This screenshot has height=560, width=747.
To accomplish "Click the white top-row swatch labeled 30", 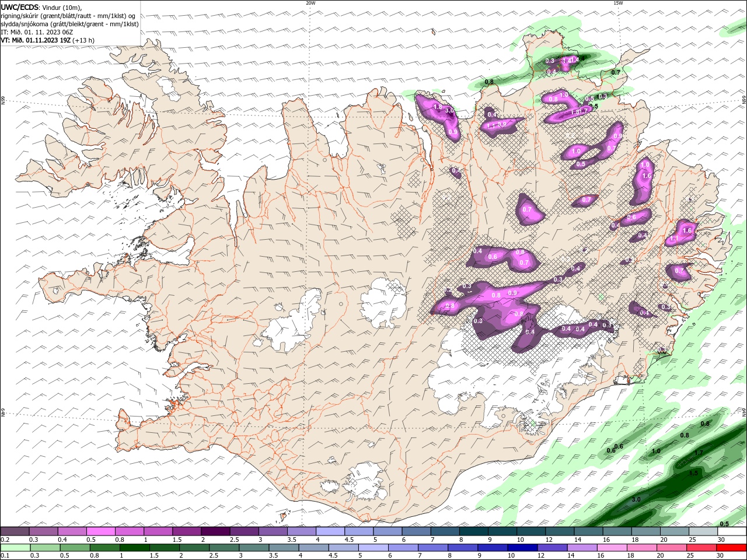I will click(732, 531).
